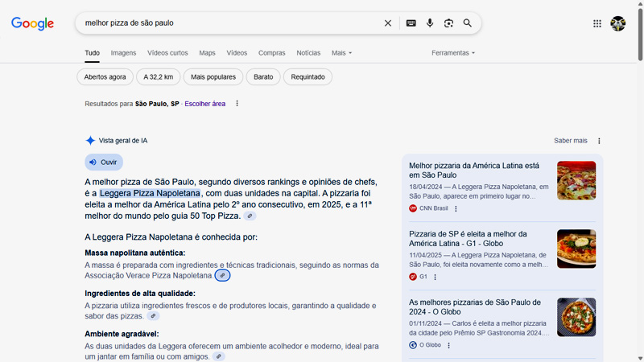Open source link chip after com amigos

tap(218, 356)
